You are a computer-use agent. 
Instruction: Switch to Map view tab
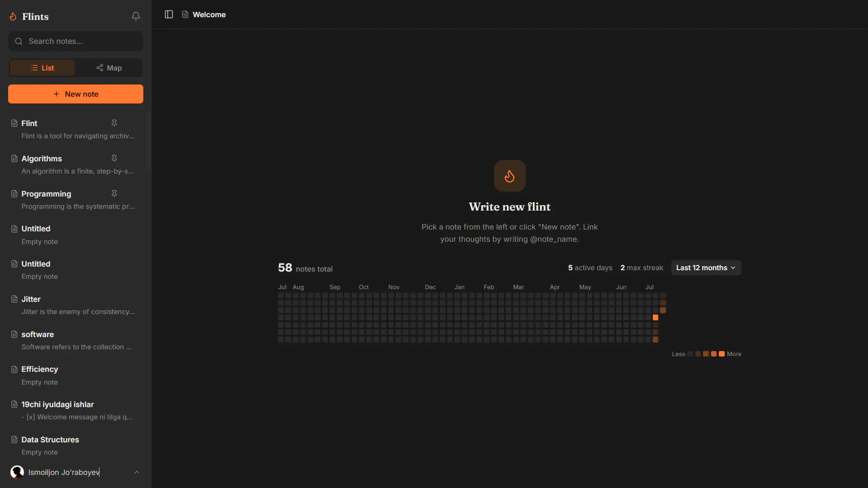point(109,68)
